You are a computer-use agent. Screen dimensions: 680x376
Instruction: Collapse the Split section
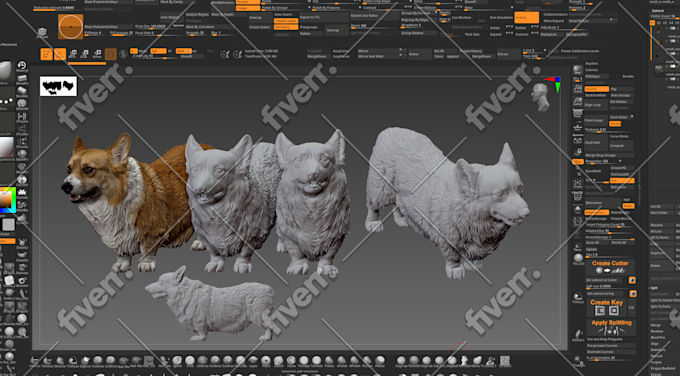click(654, 288)
